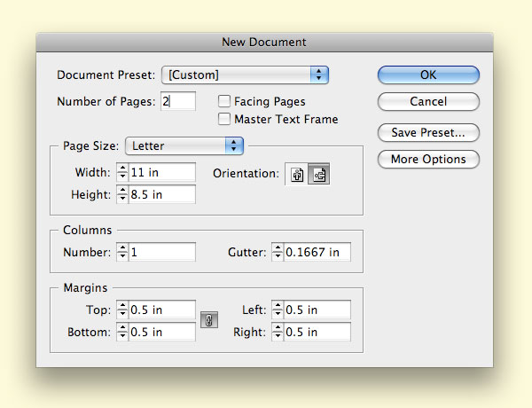Enable the Master Text Frame checkbox
The image size is (532, 408).
[x=225, y=119]
